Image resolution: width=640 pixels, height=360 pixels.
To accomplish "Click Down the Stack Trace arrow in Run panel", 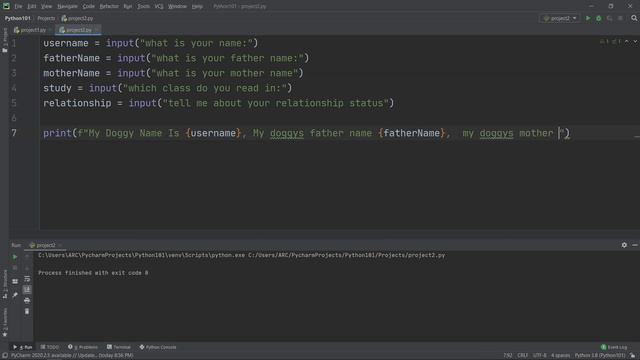I will pyautogui.click(x=27, y=268).
